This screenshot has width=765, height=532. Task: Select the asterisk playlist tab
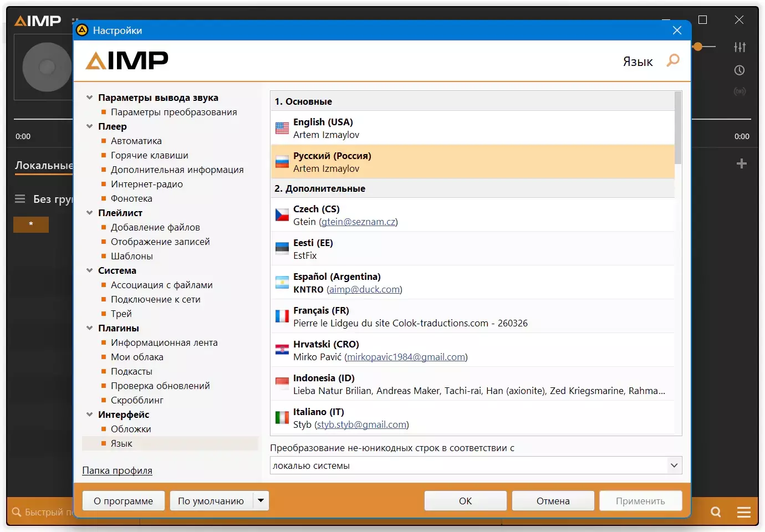(x=31, y=224)
